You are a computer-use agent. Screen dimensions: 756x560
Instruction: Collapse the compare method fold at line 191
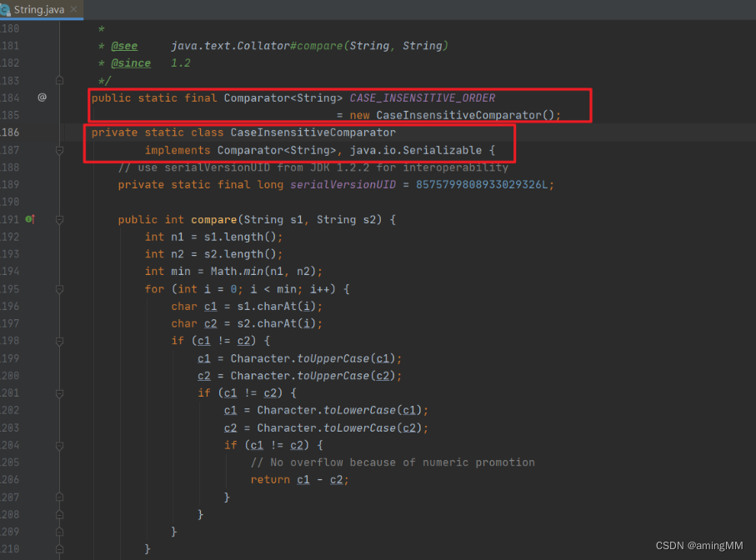pyautogui.click(x=60, y=220)
